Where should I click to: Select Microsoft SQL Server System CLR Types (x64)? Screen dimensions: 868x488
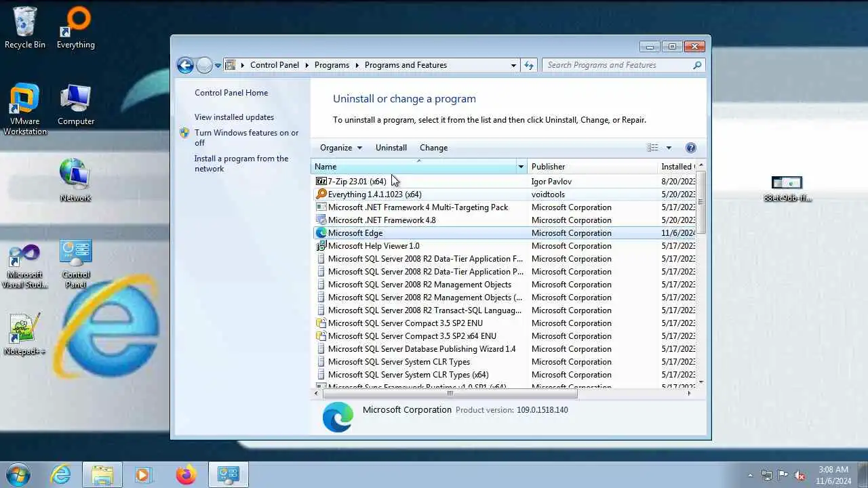tap(506, 374)
